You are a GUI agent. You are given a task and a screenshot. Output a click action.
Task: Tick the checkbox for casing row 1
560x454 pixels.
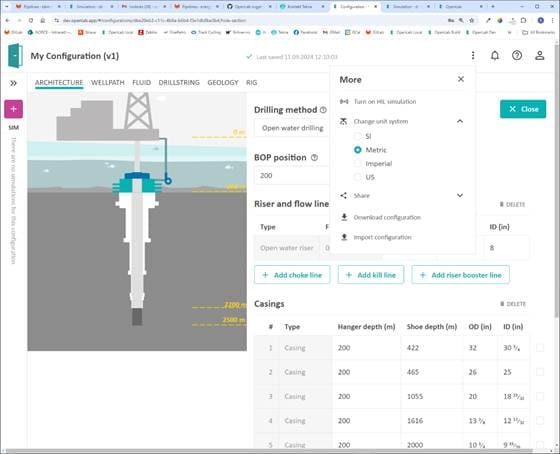point(540,348)
